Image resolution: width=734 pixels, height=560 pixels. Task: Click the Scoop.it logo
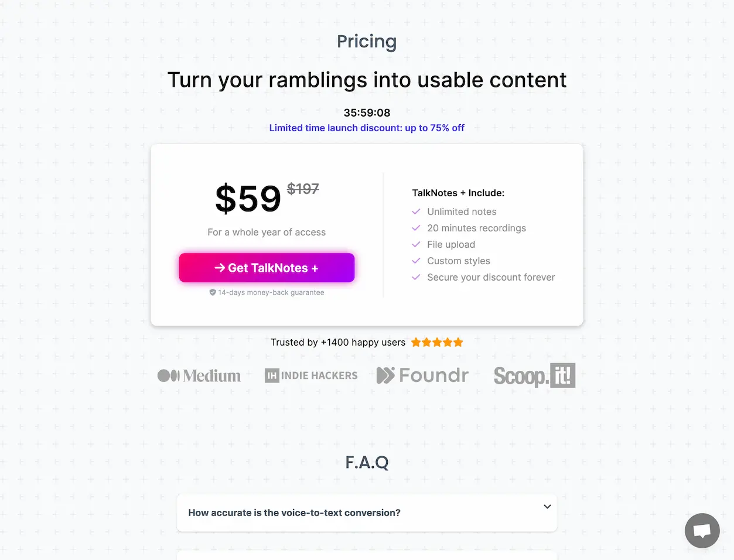coord(534,375)
